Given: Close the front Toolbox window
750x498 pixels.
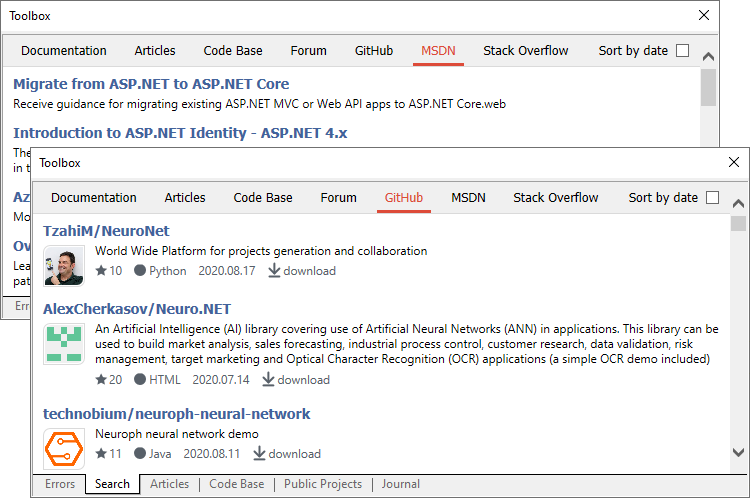Looking at the screenshot, I should click(x=734, y=162).
